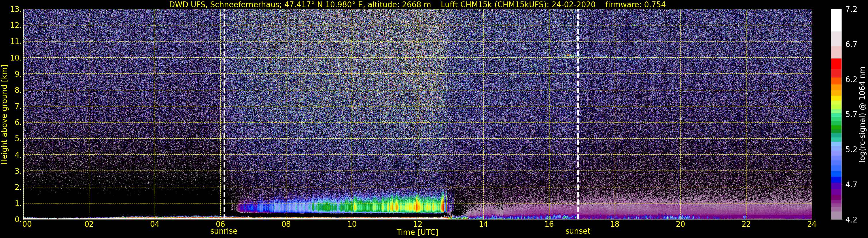868x238 pixels.
Task: Click the white dashed sunrise marker line
Action: [224, 114]
